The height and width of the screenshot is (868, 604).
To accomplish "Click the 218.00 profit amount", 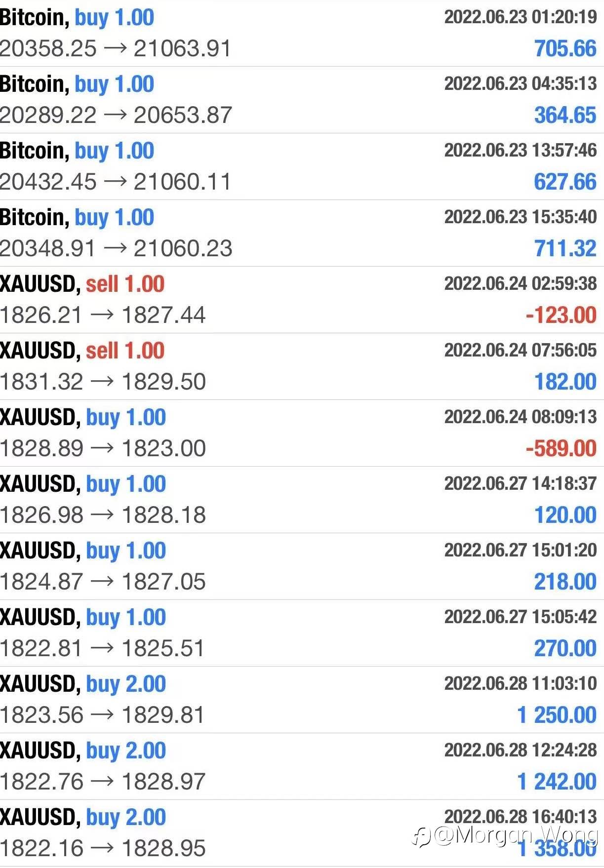I will click(565, 582).
